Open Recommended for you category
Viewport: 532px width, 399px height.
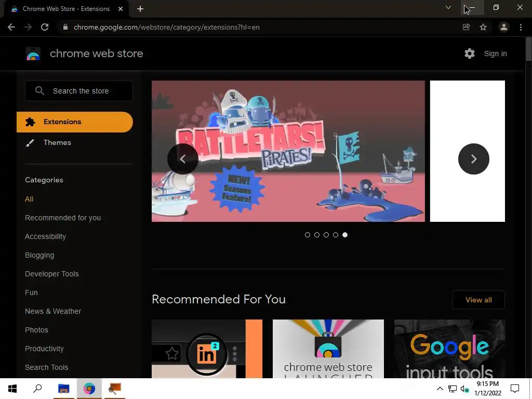[x=63, y=218]
